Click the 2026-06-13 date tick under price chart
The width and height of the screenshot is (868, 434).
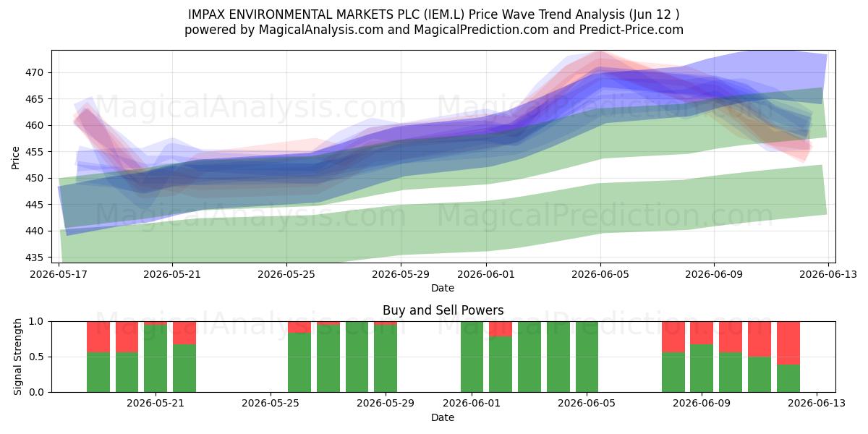829,275
